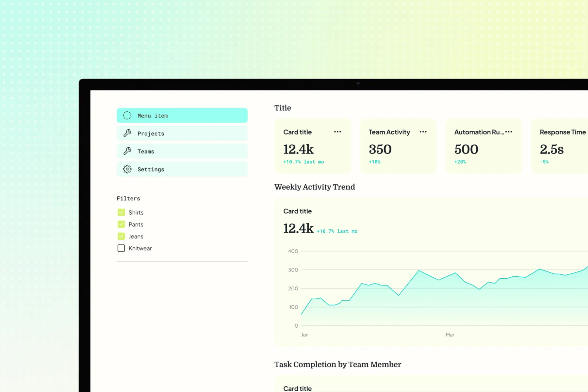Open the Team Activity card options menu
Image resolution: width=588 pixels, height=392 pixels.
(x=423, y=132)
